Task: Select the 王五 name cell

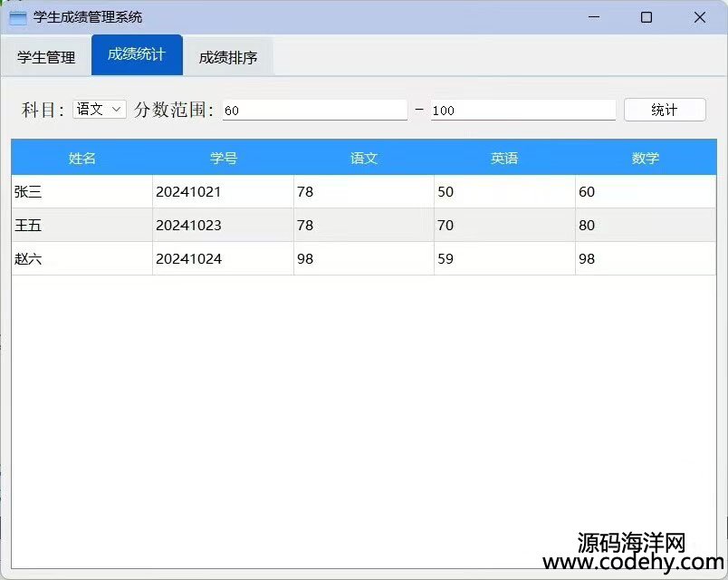Action: (x=82, y=225)
